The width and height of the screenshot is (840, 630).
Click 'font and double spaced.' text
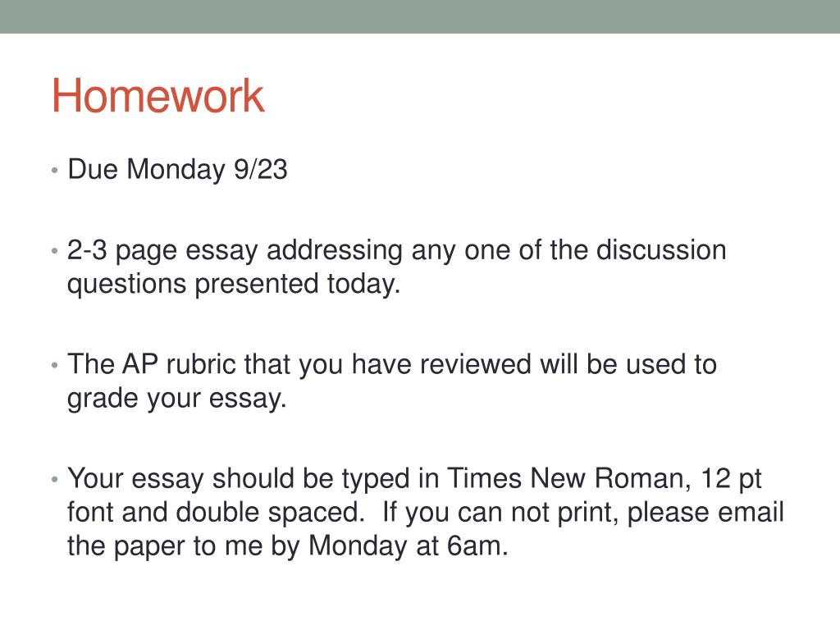pyautogui.click(x=216, y=512)
